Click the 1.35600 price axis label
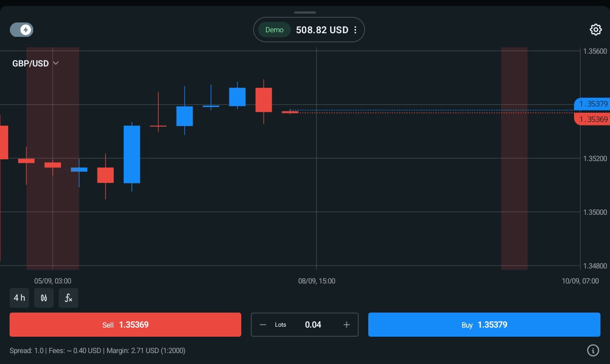The image size is (610, 364). 595,51
